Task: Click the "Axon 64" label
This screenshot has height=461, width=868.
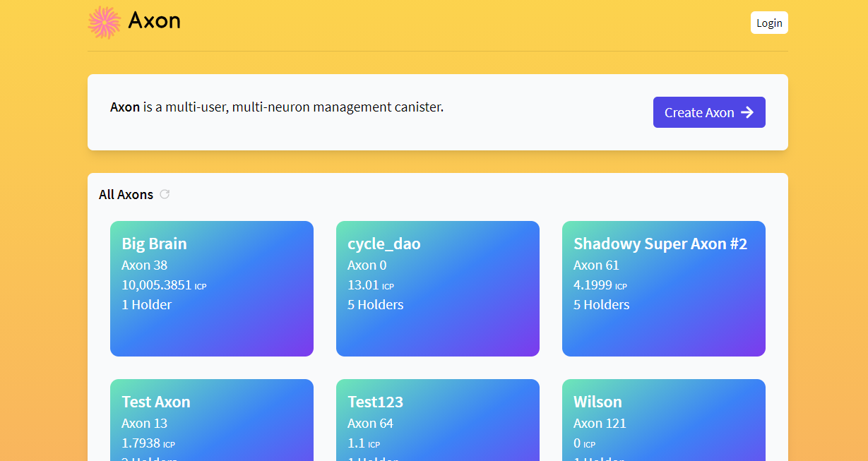Action: (x=370, y=423)
